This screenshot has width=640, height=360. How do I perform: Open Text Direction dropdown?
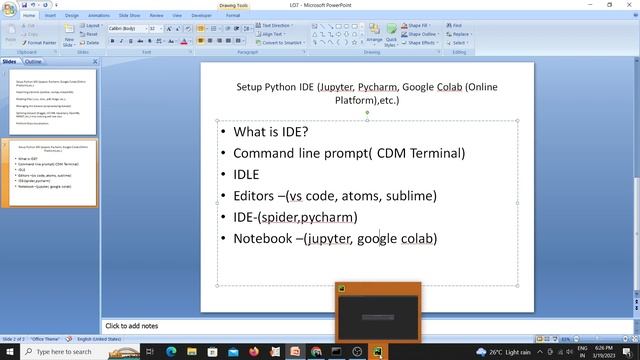click(x=274, y=25)
